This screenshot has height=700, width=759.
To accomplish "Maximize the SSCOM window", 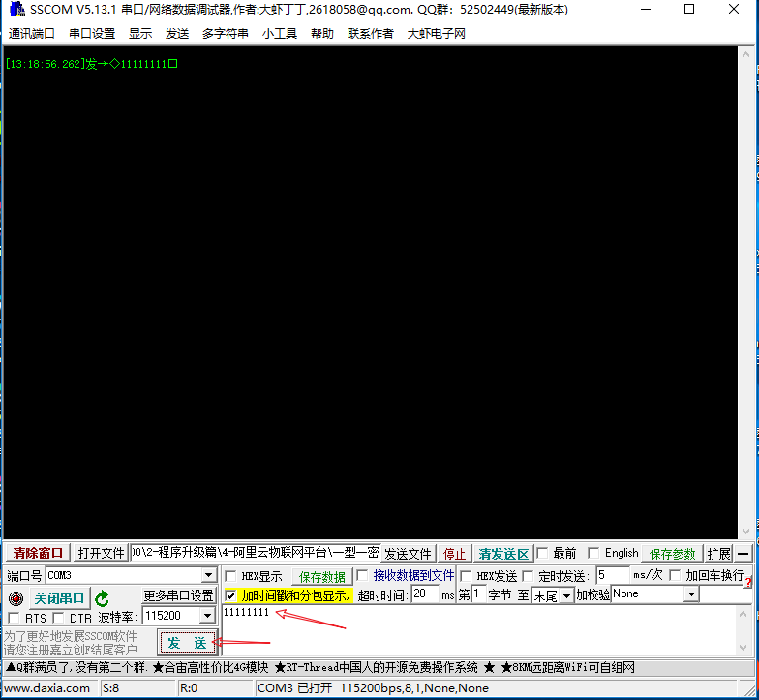I will point(689,10).
